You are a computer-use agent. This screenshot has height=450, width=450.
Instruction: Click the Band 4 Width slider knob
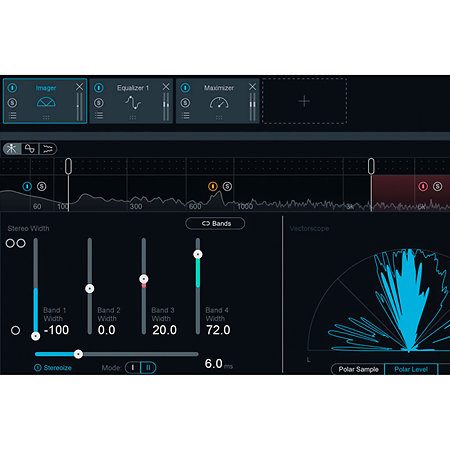(x=198, y=254)
